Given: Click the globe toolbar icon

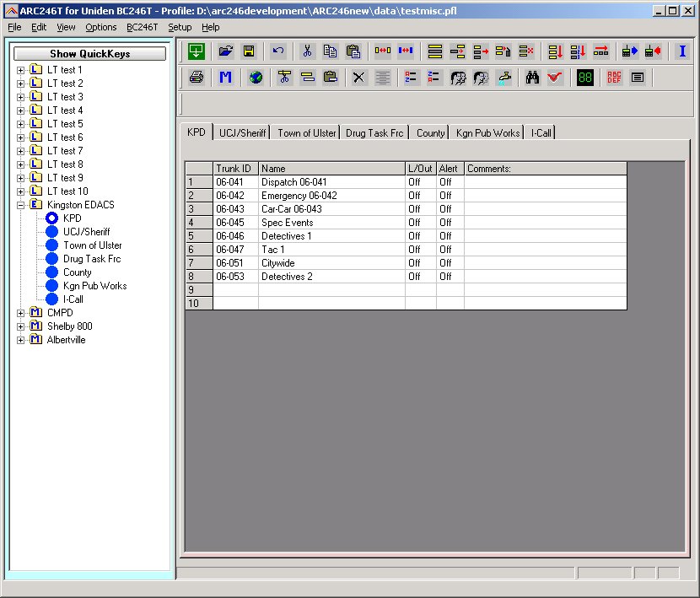Looking at the screenshot, I should [x=256, y=78].
